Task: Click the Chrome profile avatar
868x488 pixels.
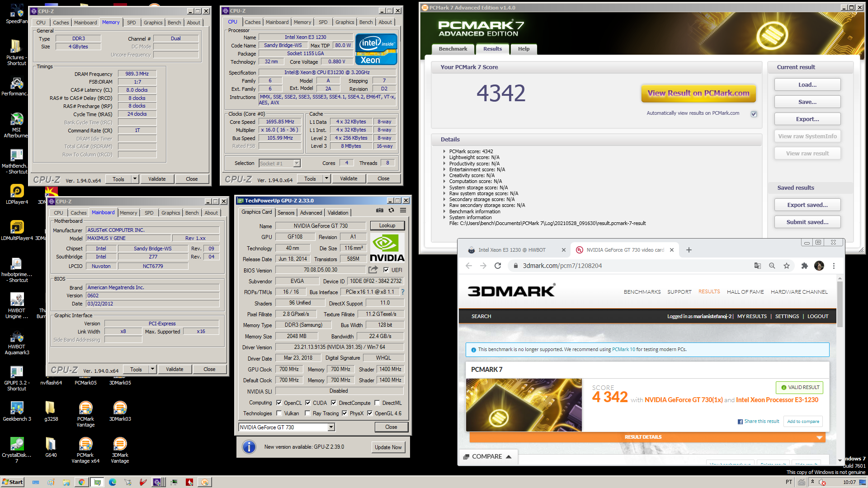Action: (x=819, y=266)
